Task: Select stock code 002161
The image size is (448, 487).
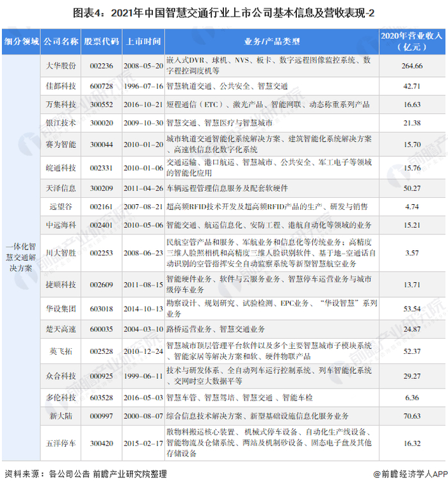Action: point(101,207)
